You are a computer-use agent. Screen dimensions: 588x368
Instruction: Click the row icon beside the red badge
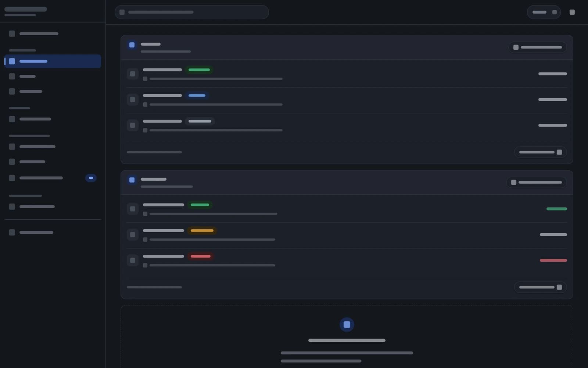(x=133, y=260)
